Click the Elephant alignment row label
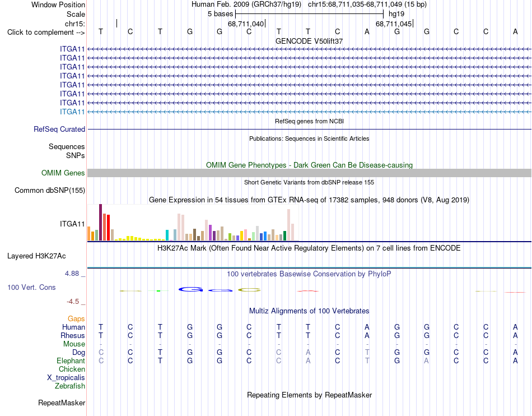The width and height of the screenshot is (532, 416). point(71,360)
